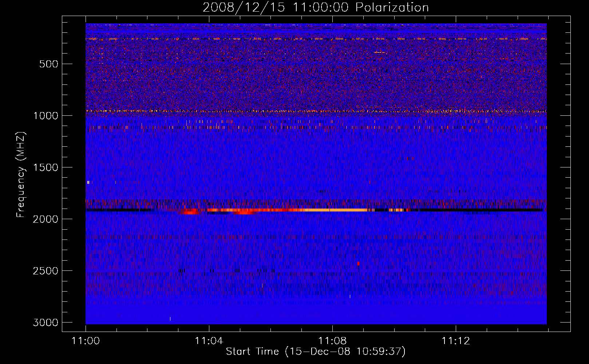This screenshot has width=589, height=364.
Task: Click the 3000 frequency tick label
Action: pos(46,323)
